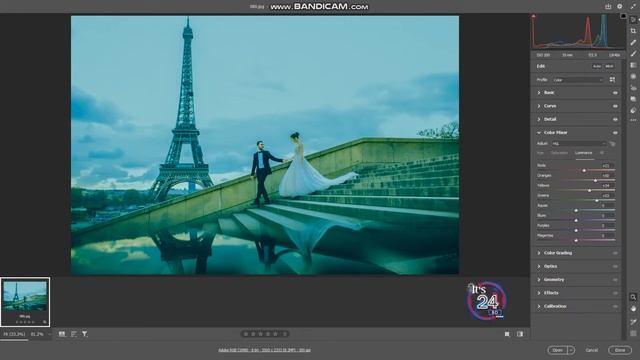Viewport: 640px width, 360px height.
Task: Open the zoom percentage dropdown
Action: point(49,334)
